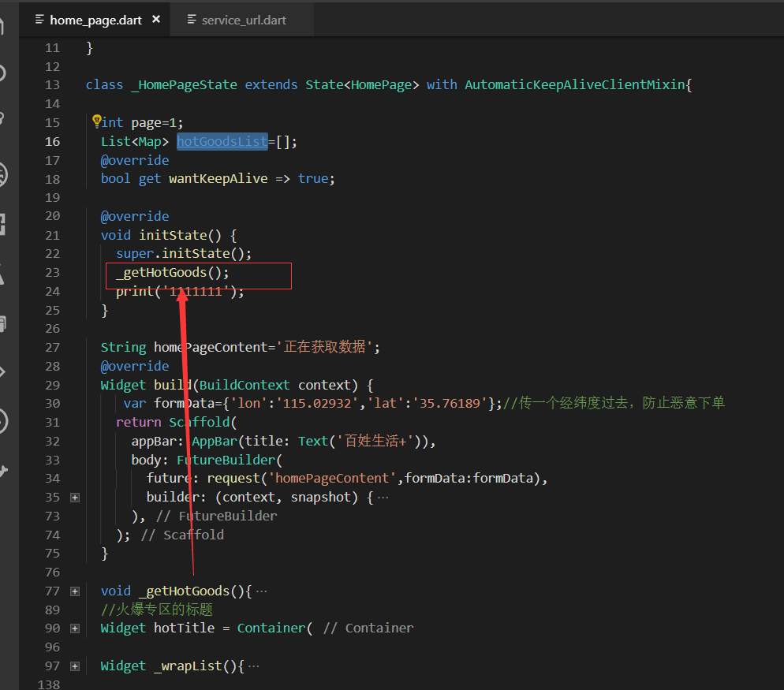Click the //火爆专区的标题 comment
784x690 pixels.
[x=156, y=610]
